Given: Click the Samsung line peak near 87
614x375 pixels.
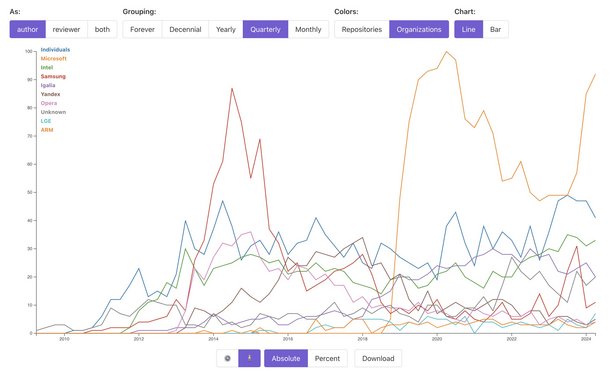Looking at the screenshot, I should click(232, 88).
